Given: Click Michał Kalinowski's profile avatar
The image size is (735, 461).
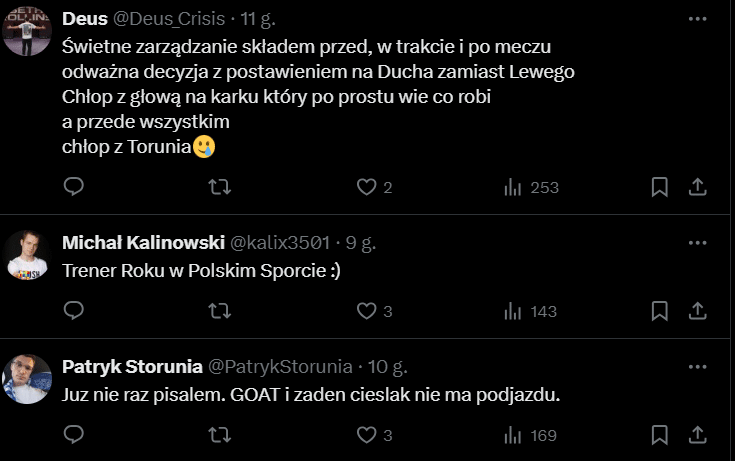Looking at the screenshot, I should point(27,256).
